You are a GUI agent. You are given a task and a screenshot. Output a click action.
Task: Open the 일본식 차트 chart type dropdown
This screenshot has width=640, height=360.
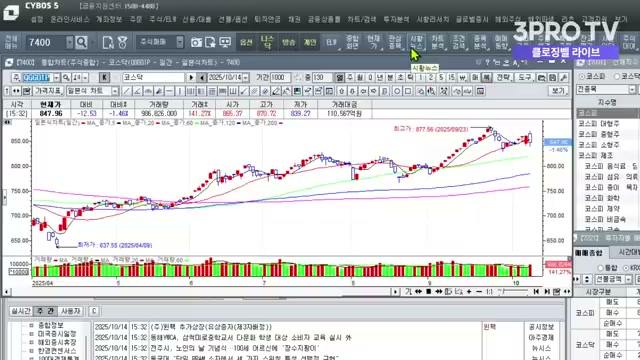tap(115, 91)
